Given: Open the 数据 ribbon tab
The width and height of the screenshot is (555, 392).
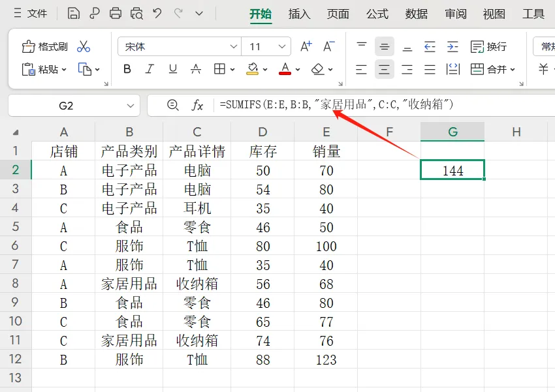Looking at the screenshot, I should [416, 14].
